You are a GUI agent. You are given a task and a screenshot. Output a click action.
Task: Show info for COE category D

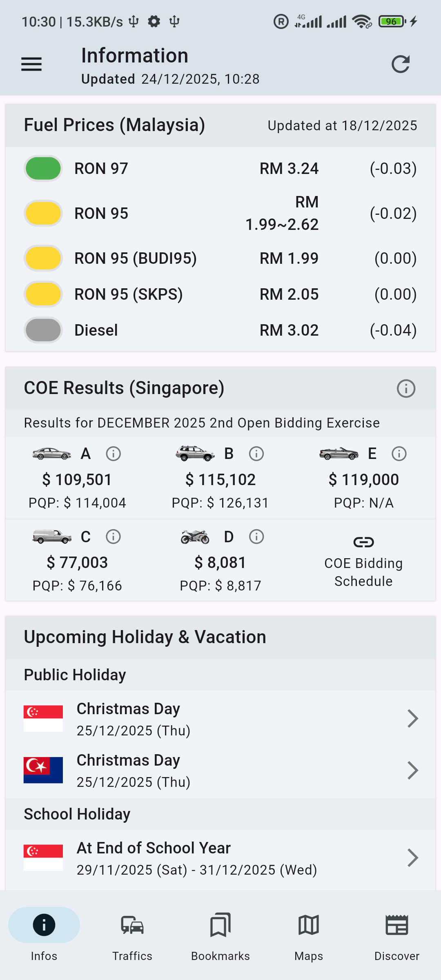(x=256, y=537)
